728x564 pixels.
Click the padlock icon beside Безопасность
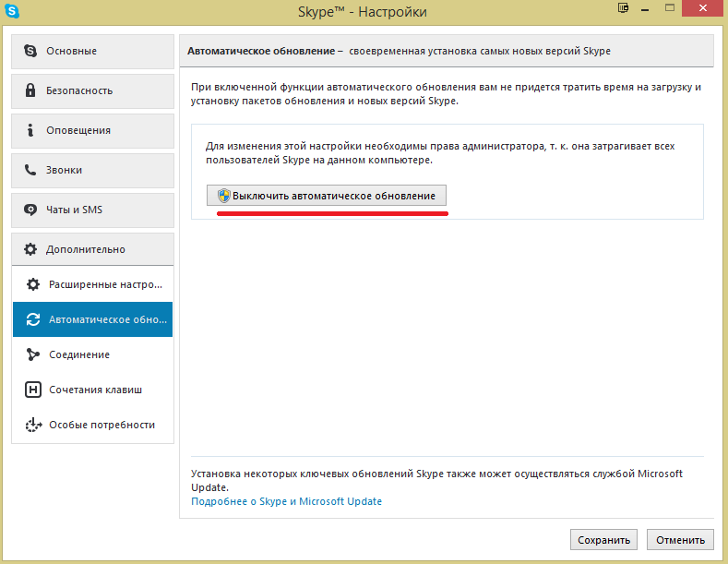pyautogui.click(x=30, y=90)
